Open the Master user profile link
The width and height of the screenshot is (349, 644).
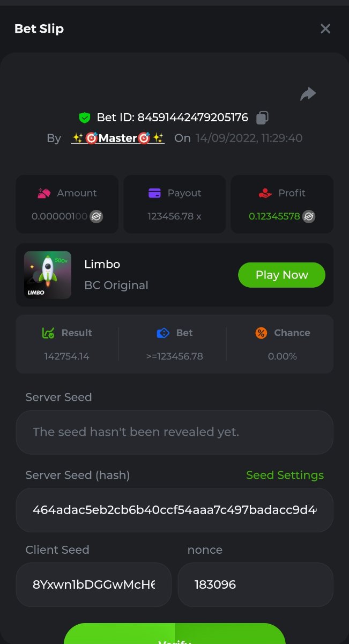[118, 138]
